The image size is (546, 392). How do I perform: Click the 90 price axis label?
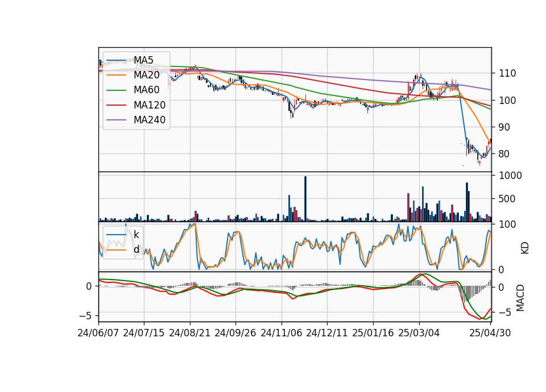pyautogui.click(x=504, y=127)
